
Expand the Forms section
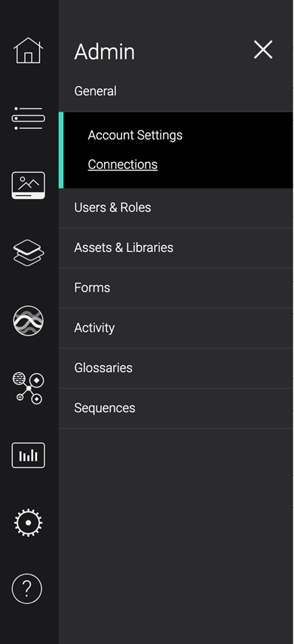point(176,288)
